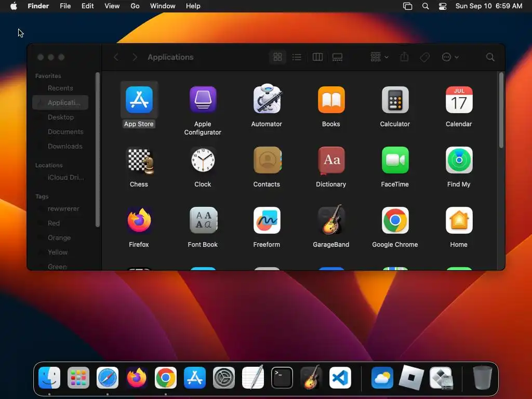Viewport: 532px width, 399px height.
Task: Open the Apple menu
Action: coord(14,6)
